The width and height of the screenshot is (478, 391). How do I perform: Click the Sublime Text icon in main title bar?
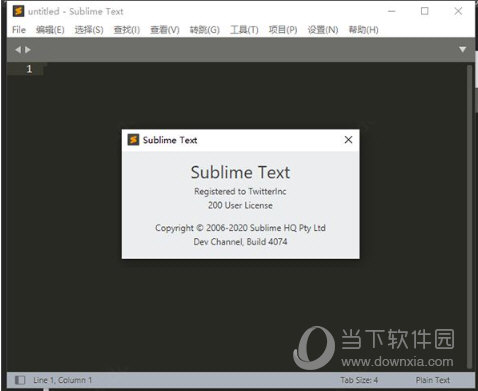click(x=18, y=11)
